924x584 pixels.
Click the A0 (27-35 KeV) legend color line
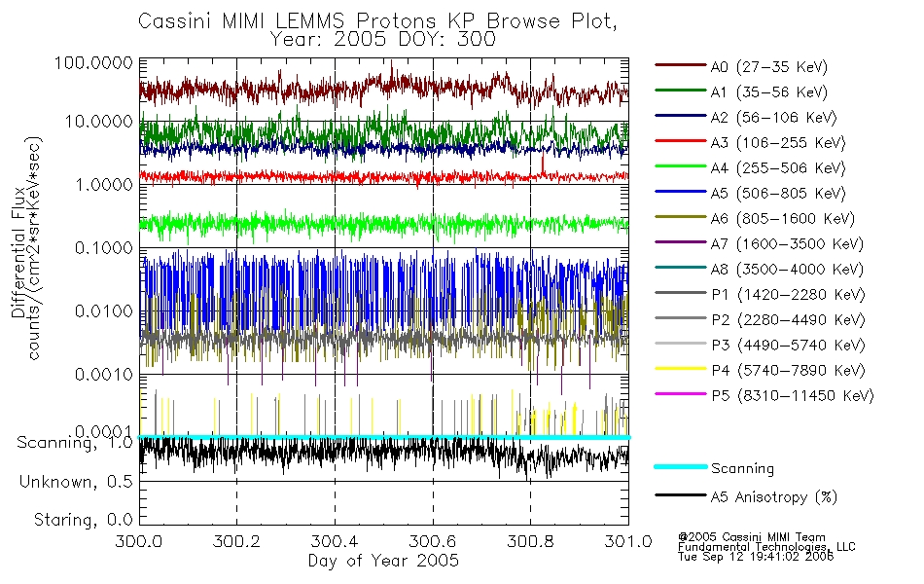(681, 65)
